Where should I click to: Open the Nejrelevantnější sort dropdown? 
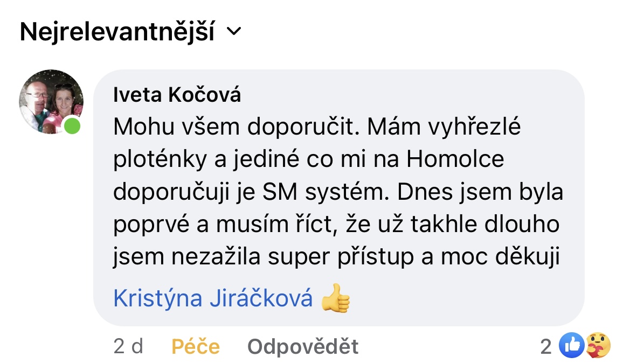[x=116, y=33]
